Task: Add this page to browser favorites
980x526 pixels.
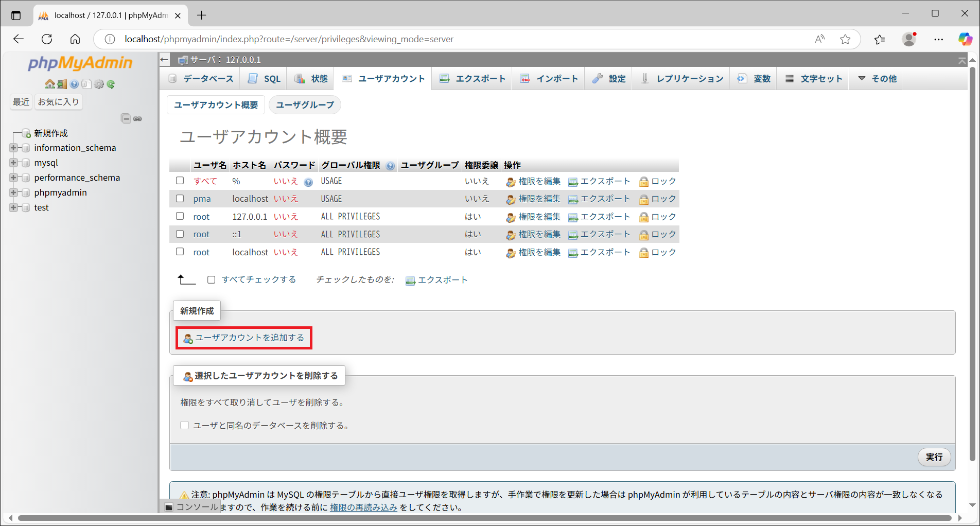Action: (x=845, y=39)
